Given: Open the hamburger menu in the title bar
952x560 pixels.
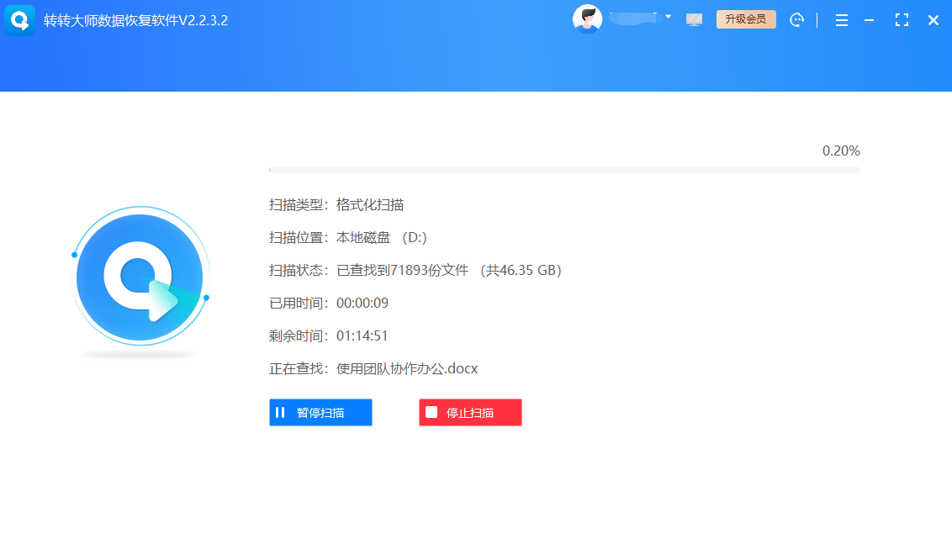Looking at the screenshot, I should 842,19.
